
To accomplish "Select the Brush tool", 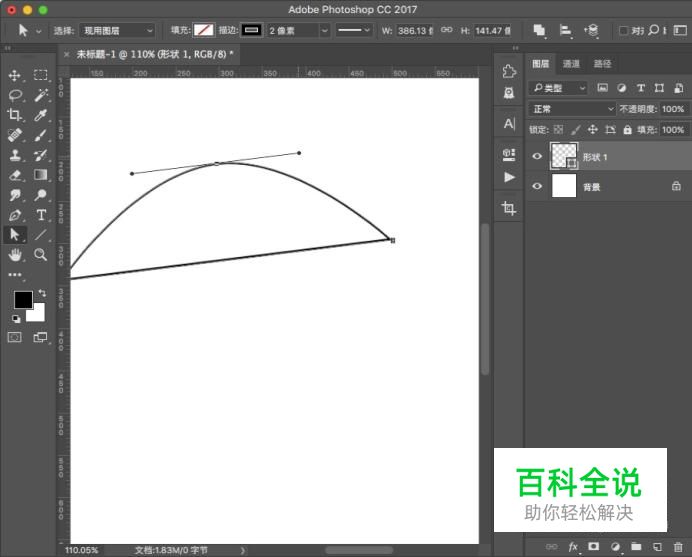I will point(41,135).
